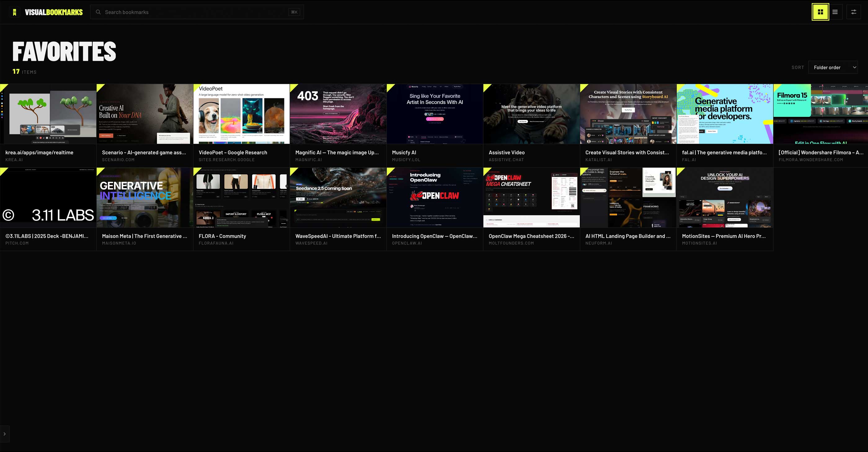868x452 pixels.
Task: Click the Magnific AI magic image title
Action: [337, 152]
